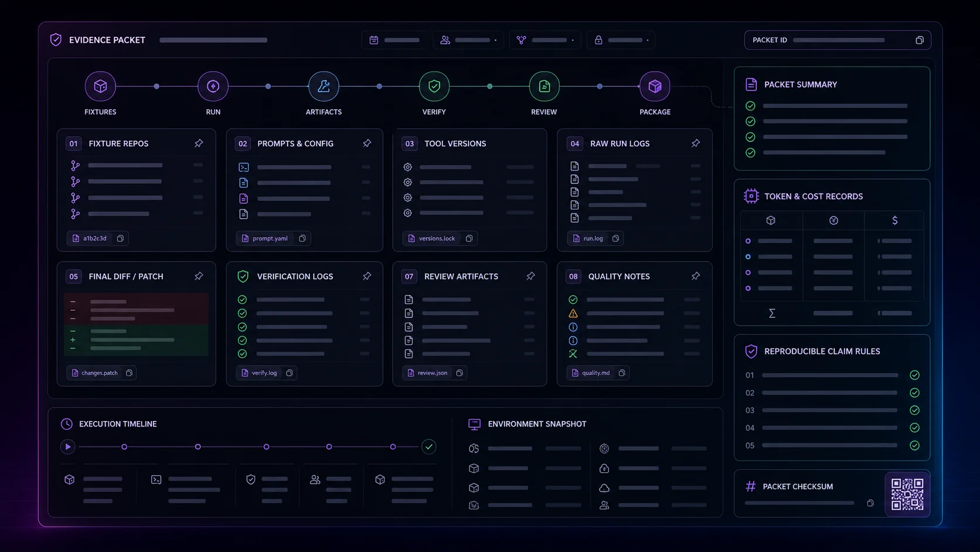Click the Execution Timeline clock icon
This screenshot has height=552, width=980.
67,424
